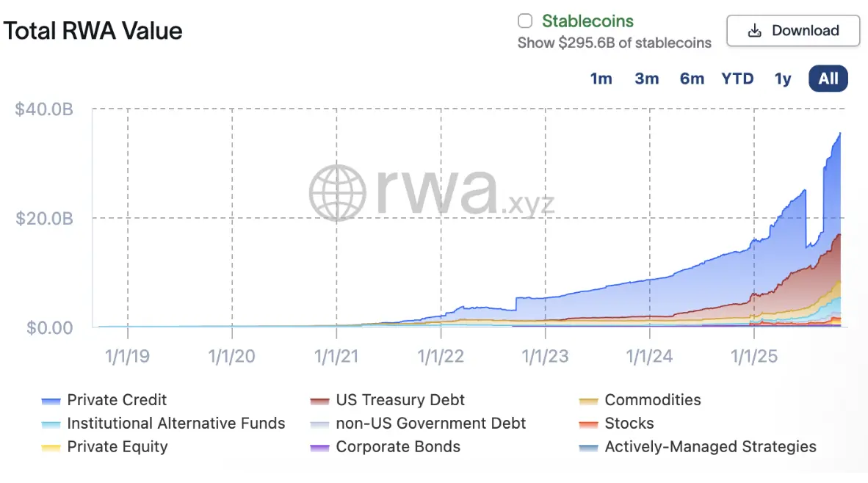Click the Stablecoins green label
The width and height of the screenshot is (868, 483).
pos(587,21)
